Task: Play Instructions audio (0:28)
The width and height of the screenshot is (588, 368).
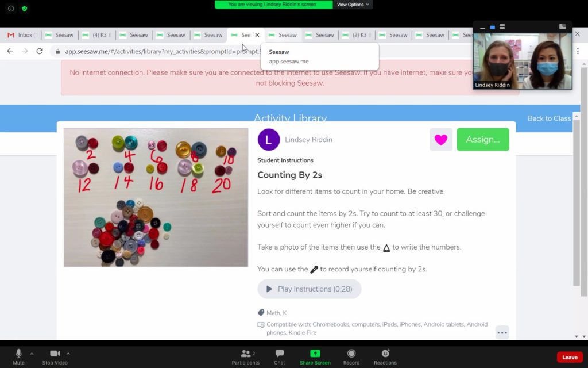Action: click(309, 289)
